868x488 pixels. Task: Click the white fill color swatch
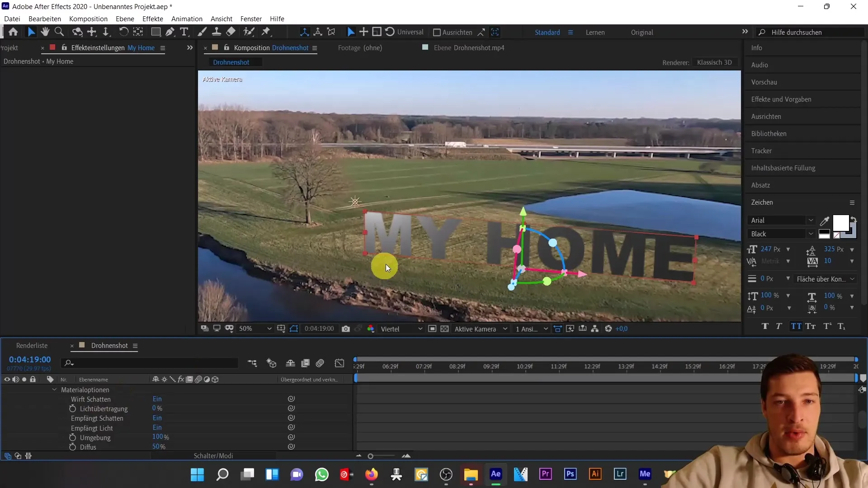(x=840, y=223)
